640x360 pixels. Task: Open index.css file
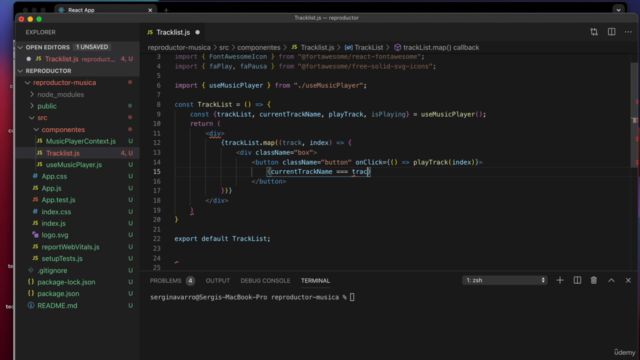click(x=56, y=212)
